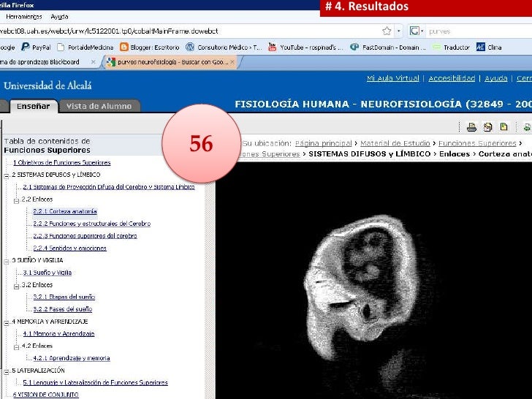The width and height of the screenshot is (532, 399).
Task: Click the green arrows icon at toolbar edge
Action: tap(528, 128)
